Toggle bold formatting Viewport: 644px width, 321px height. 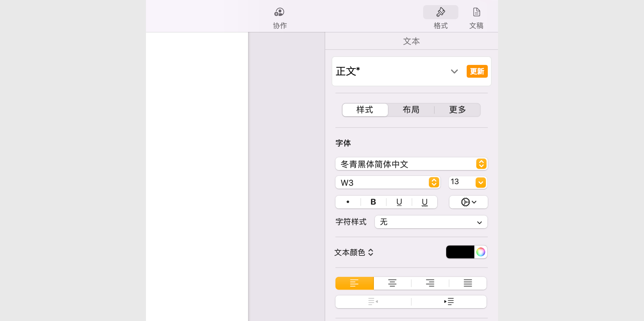point(373,202)
